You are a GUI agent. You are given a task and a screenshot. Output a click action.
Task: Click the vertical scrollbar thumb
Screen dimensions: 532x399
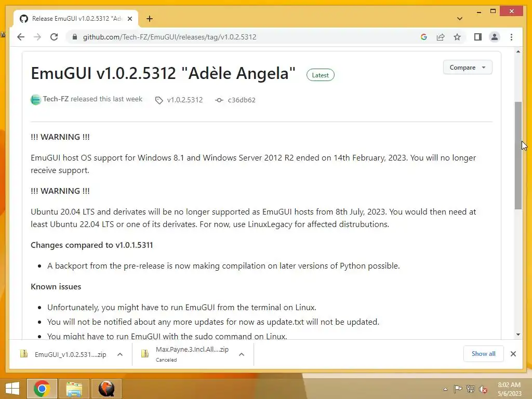(518, 155)
